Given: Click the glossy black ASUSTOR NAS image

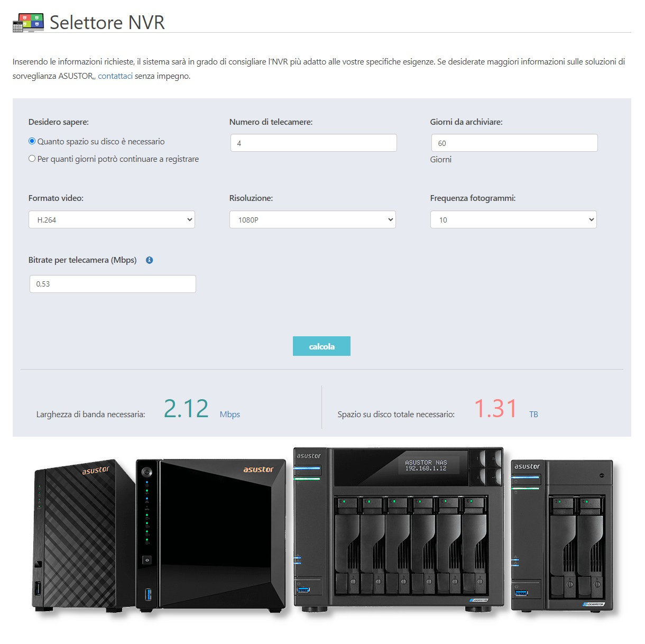Looking at the screenshot, I should [x=211, y=535].
